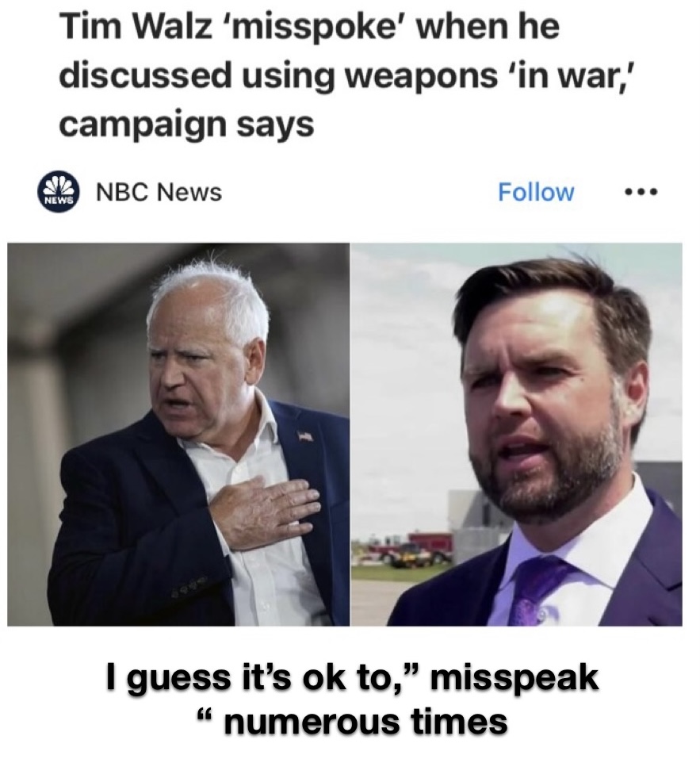The image size is (700, 759).
Task: Open the three-dot more options menu
Action: pyautogui.click(x=641, y=192)
